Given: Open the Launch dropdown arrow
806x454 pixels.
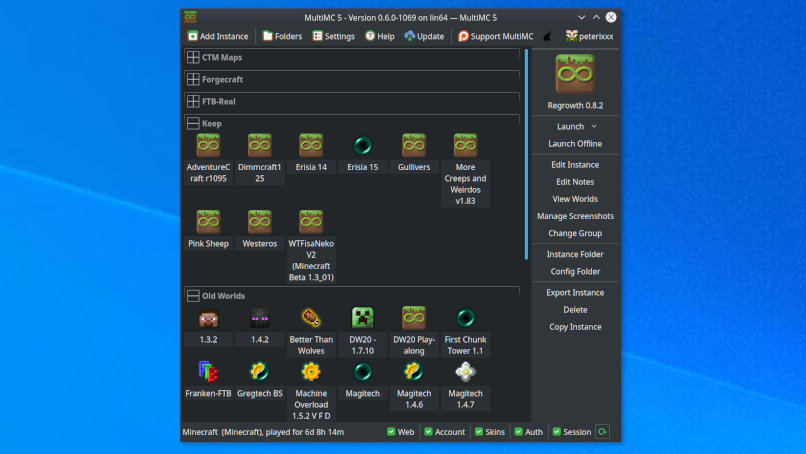Looking at the screenshot, I should [x=594, y=126].
